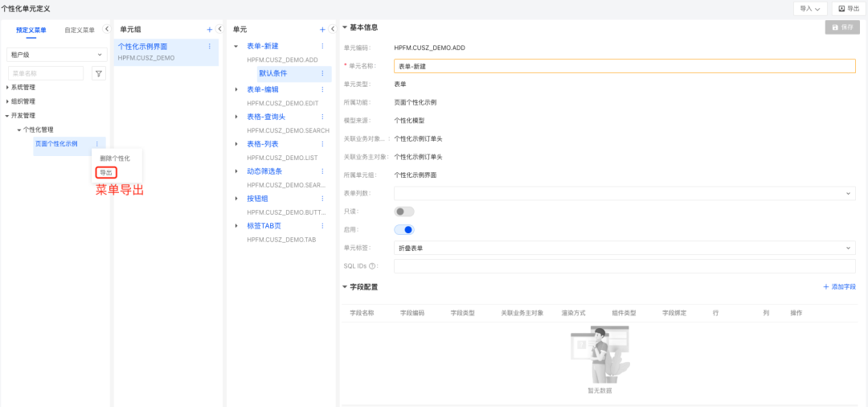The image size is (868, 407).
Task: Click the 添加字段 link
Action: pos(839,287)
